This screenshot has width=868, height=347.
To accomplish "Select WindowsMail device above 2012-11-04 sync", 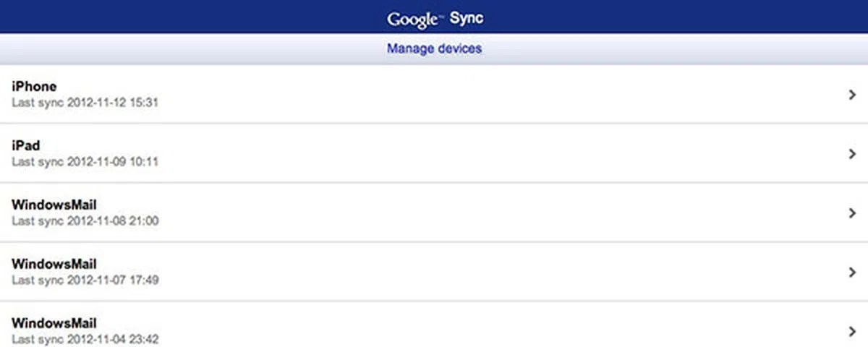I will click(54, 323).
